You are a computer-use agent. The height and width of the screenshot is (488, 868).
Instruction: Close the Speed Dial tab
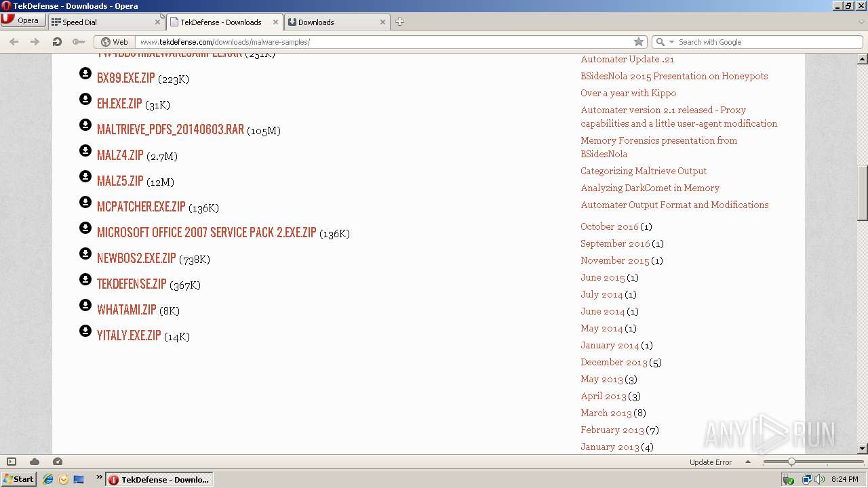pos(157,22)
